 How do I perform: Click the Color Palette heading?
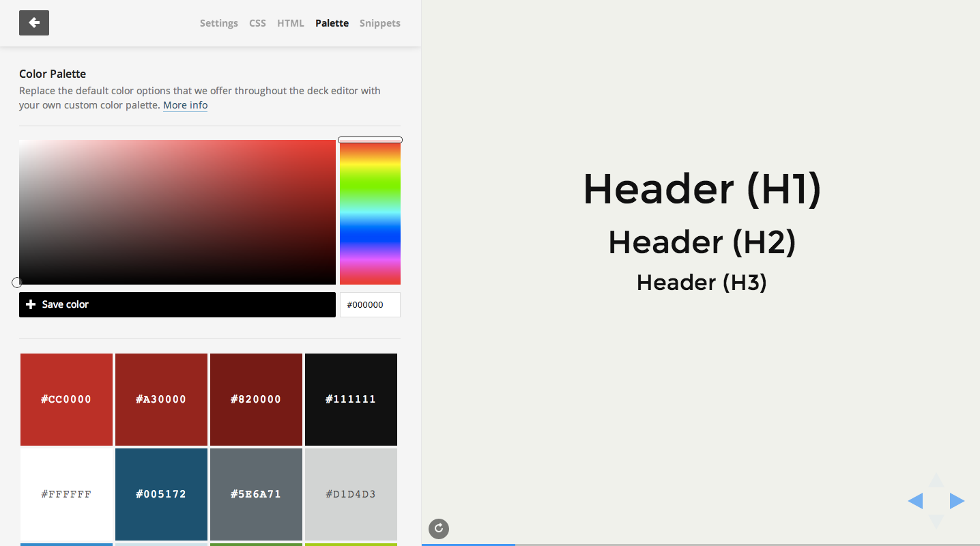(x=53, y=74)
